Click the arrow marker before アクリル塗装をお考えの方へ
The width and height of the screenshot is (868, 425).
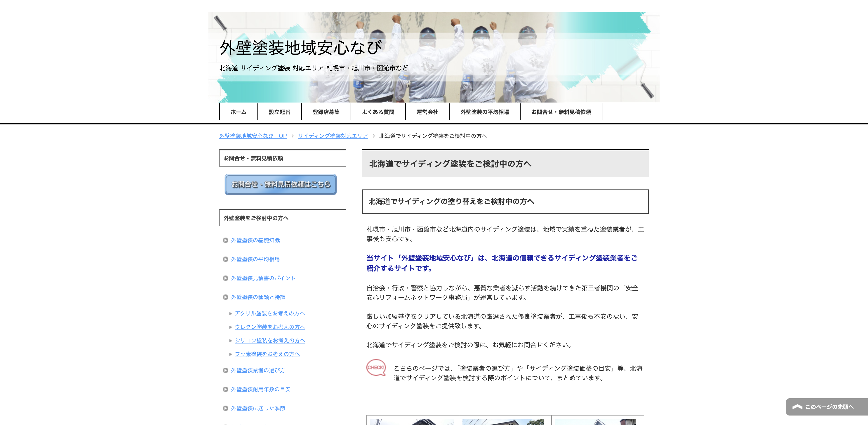pos(231,314)
